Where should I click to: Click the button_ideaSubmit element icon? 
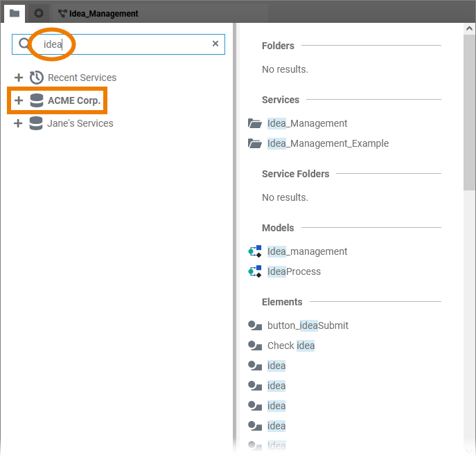(254, 325)
